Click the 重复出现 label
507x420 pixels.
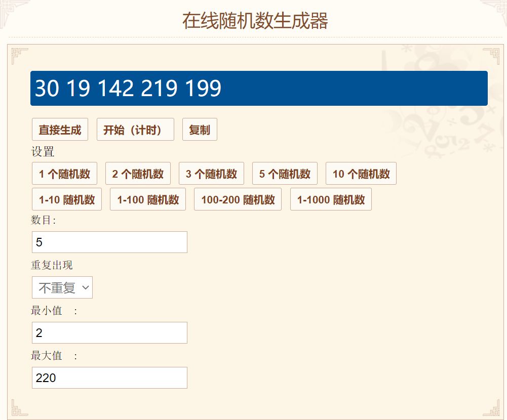click(52, 265)
